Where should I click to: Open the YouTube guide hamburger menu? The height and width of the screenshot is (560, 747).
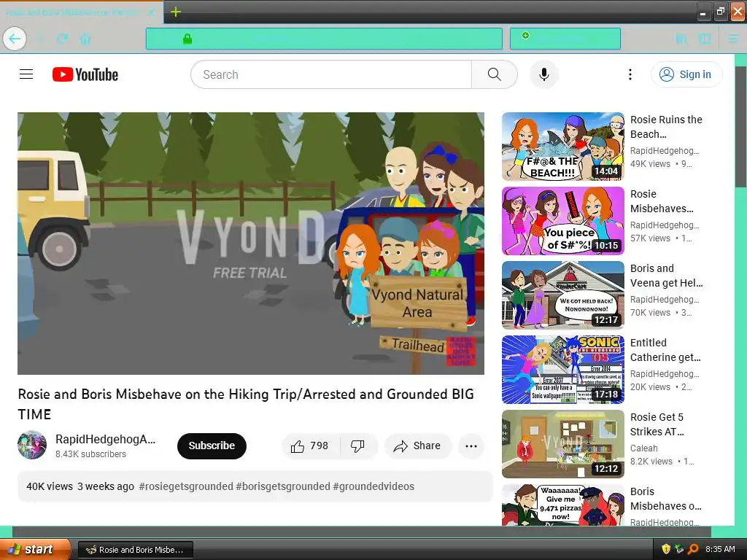26,74
